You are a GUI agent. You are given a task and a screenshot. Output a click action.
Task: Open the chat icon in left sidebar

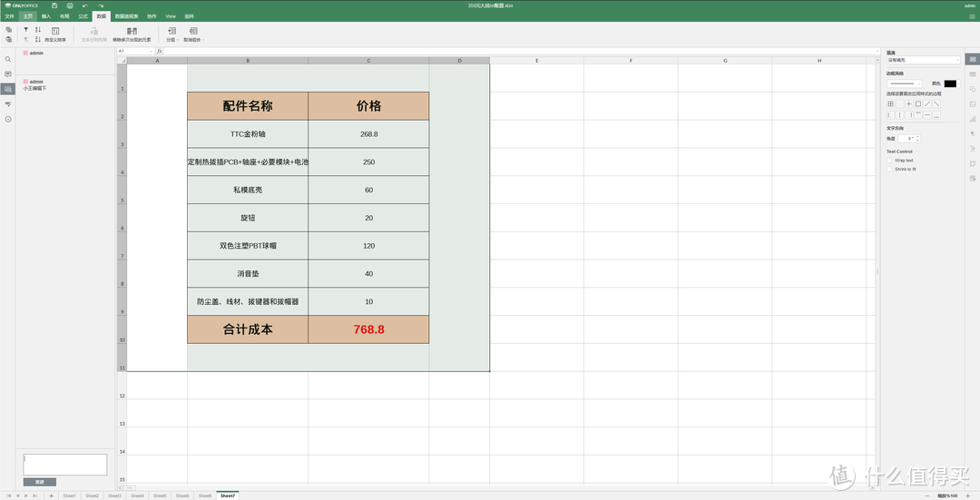tap(8, 89)
